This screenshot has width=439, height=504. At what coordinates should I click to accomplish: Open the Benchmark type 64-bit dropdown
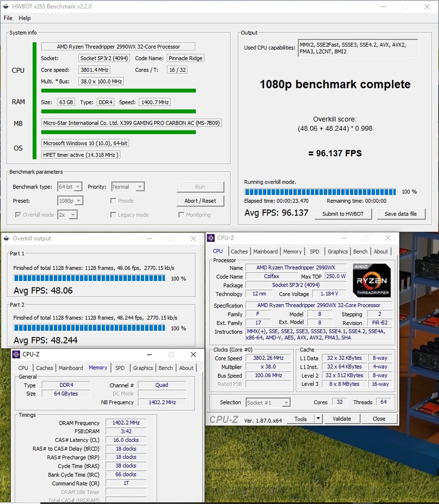pos(70,187)
